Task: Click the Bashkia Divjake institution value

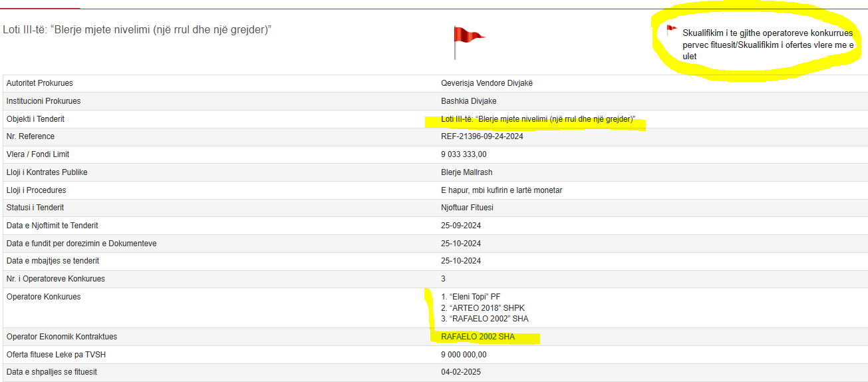Action: click(x=468, y=101)
